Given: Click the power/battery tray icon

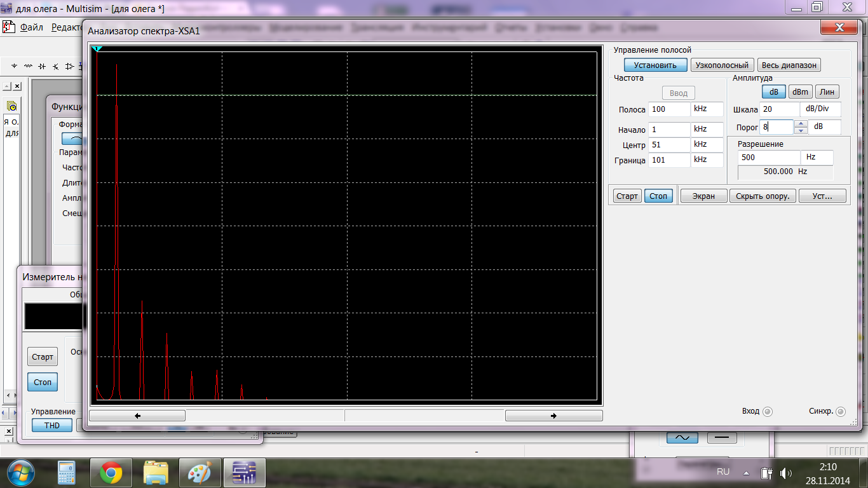Looking at the screenshot, I should click(766, 473).
